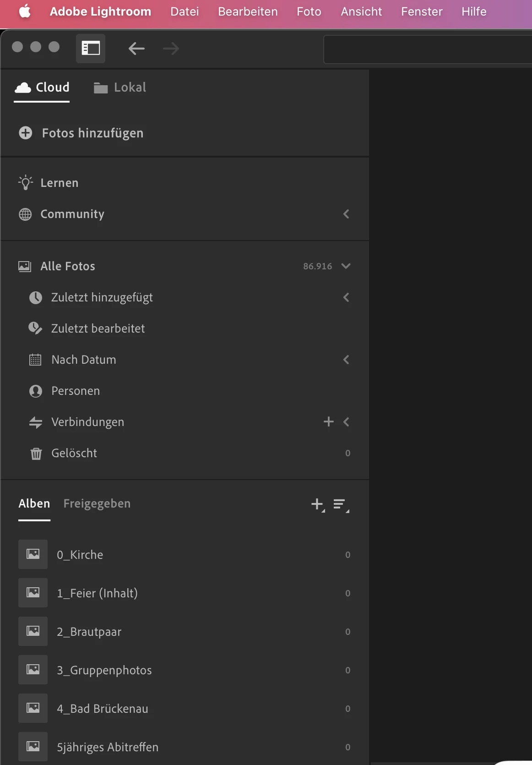This screenshot has height=765, width=532.
Task: Open the Apple menu
Action: pyautogui.click(x=25, y=11)
